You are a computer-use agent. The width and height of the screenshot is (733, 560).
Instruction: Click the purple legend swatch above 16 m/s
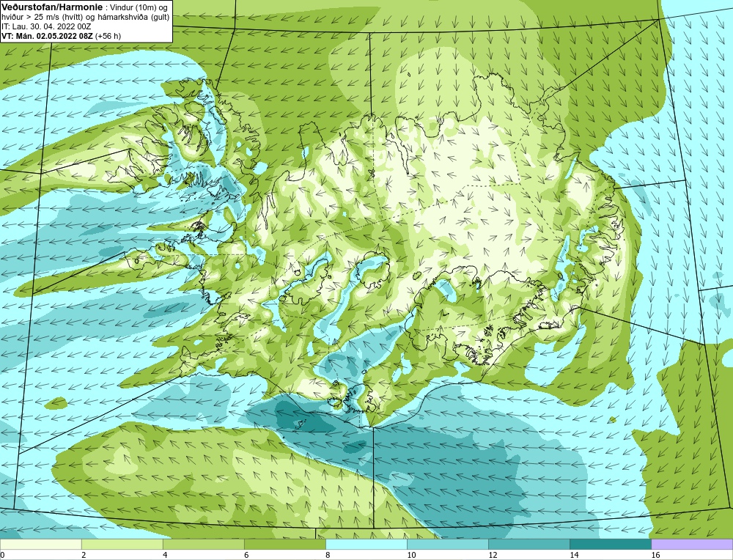[692, 544]
